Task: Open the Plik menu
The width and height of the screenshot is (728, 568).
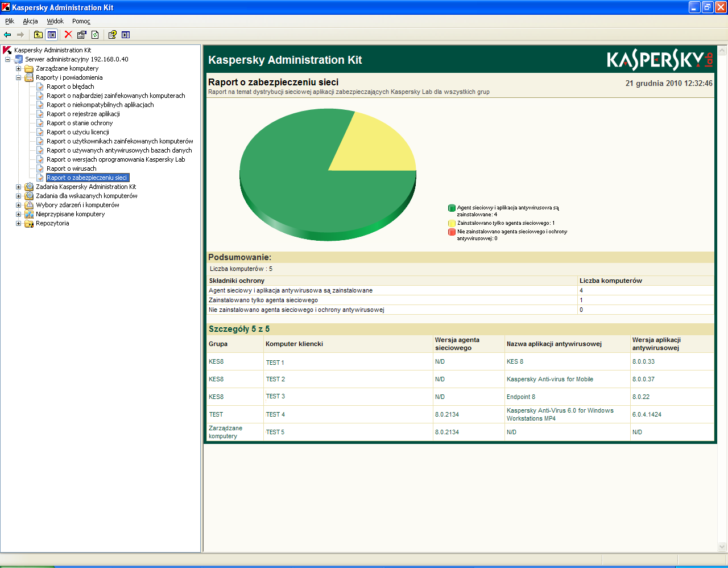Action: [x=10, y=21]
